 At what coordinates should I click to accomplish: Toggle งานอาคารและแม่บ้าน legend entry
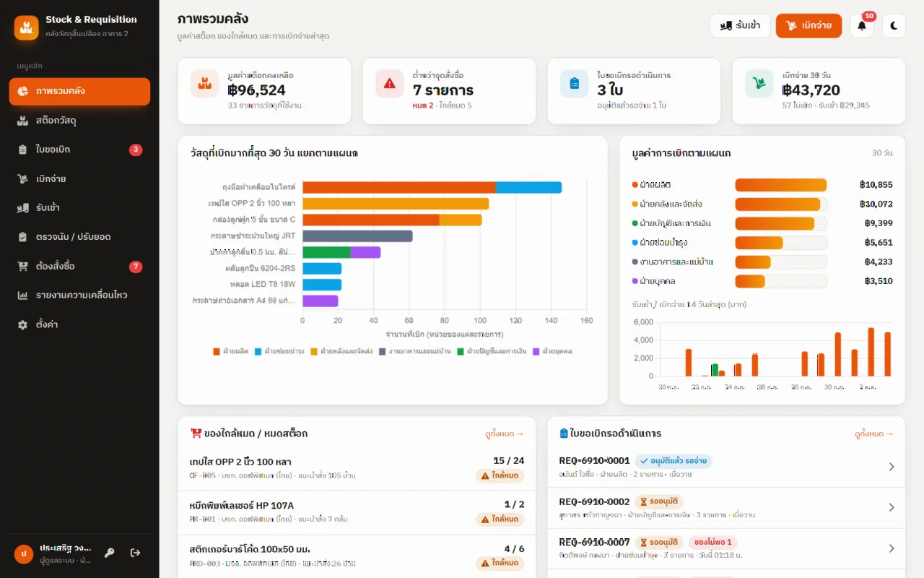coord(415,351)
